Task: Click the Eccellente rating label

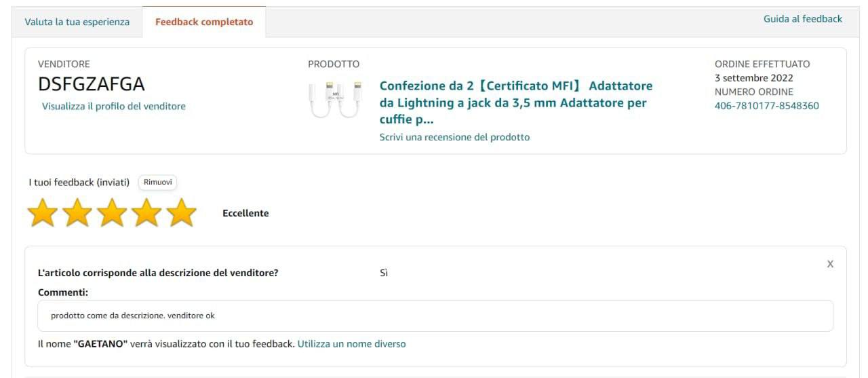Action: (x=245, y=213)
